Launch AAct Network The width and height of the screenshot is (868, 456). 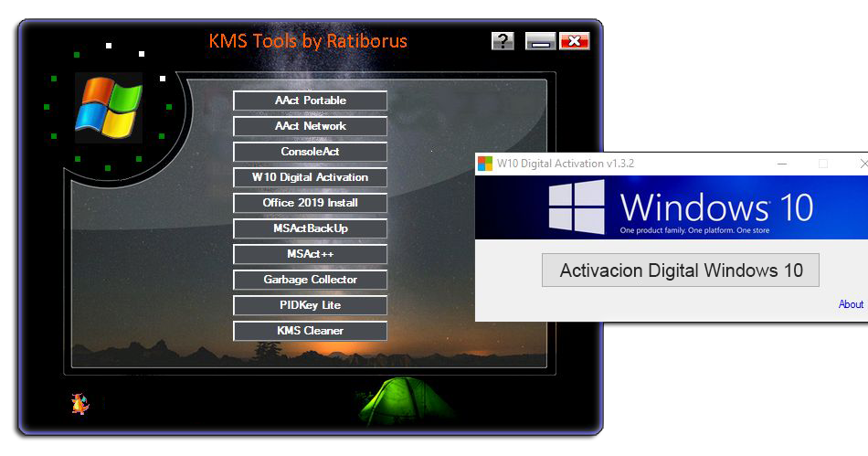pyautogui.click(x=310, y=126)
